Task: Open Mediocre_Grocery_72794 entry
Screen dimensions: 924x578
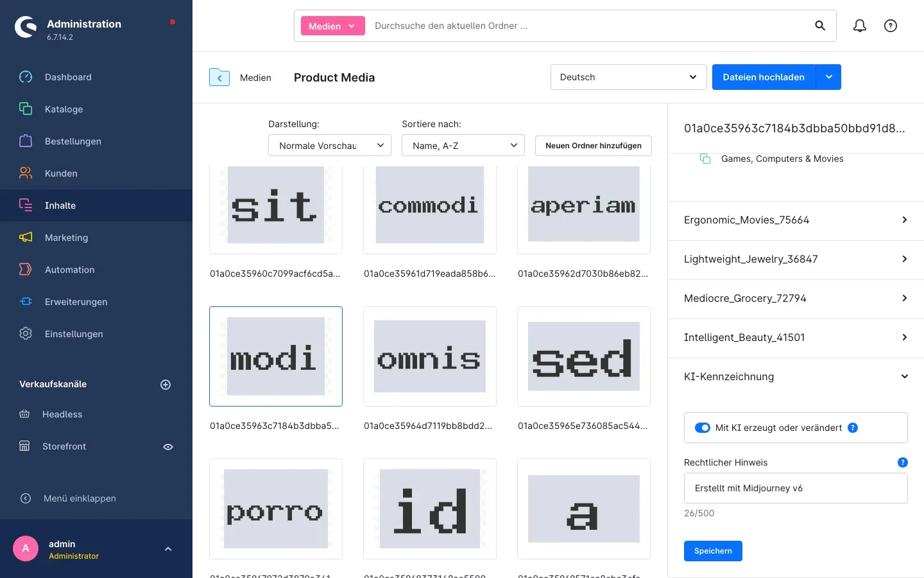Action: (796, 299)
